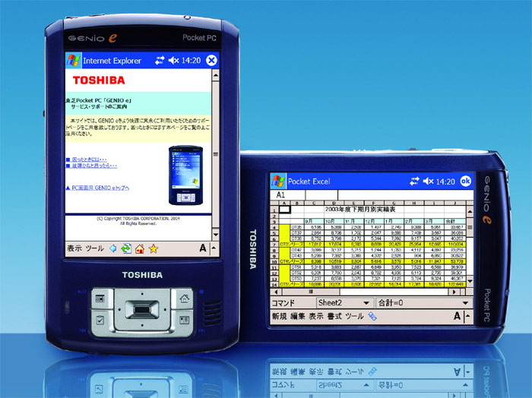Click the 2003年度下期月別実績表 title cell
The height and width of the screenshot is (398, 532).
click(360, 210)
